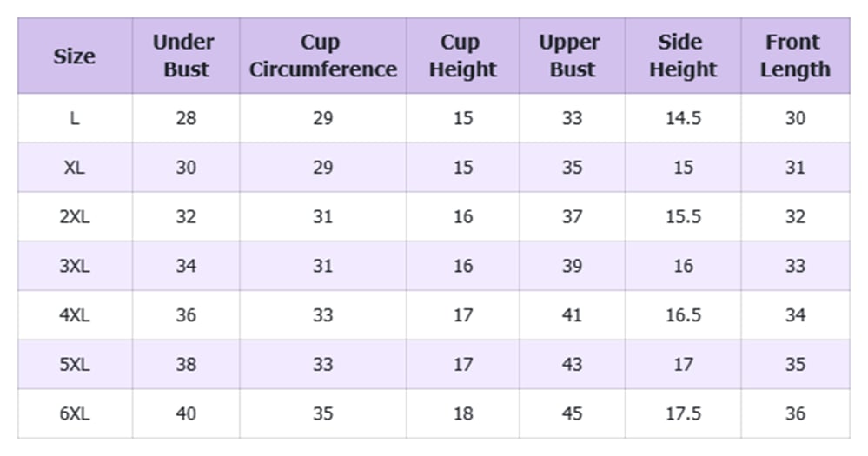This screenshot has width=868, height=456.
Task: Select the 2XL size cell
Action: 75,216
